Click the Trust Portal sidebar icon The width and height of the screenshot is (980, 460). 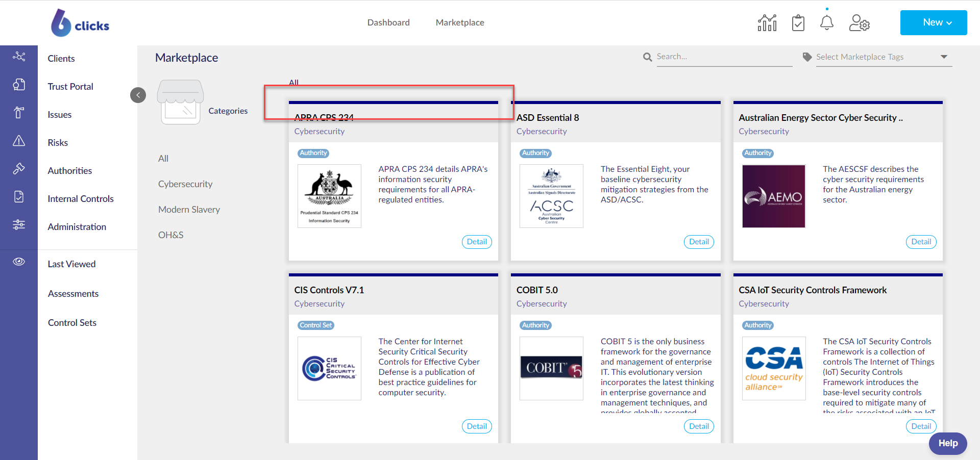coord(19,85)
